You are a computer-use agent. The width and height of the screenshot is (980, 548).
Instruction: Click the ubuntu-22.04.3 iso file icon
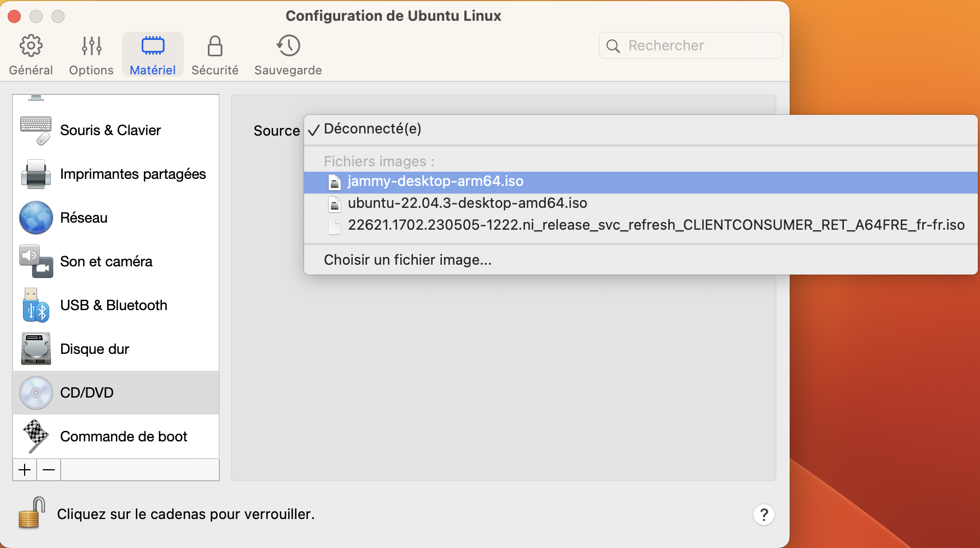[x=335, y=204]
